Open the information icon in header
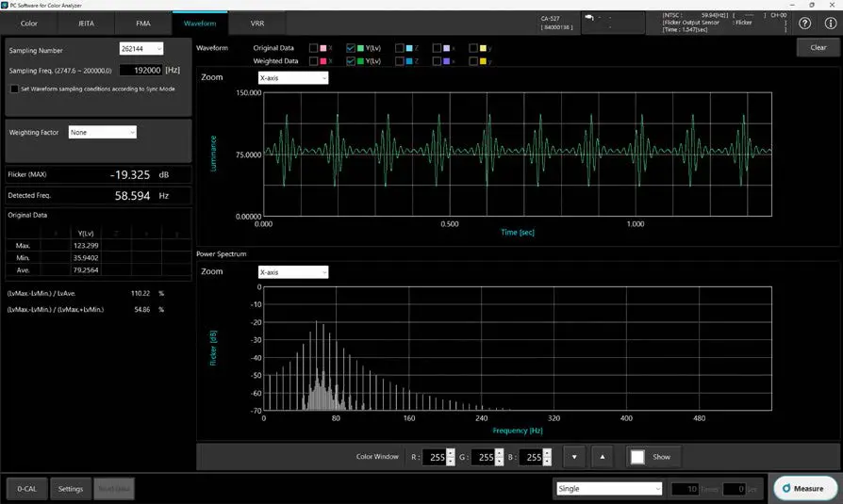843x504 pixels. point(829,24)
